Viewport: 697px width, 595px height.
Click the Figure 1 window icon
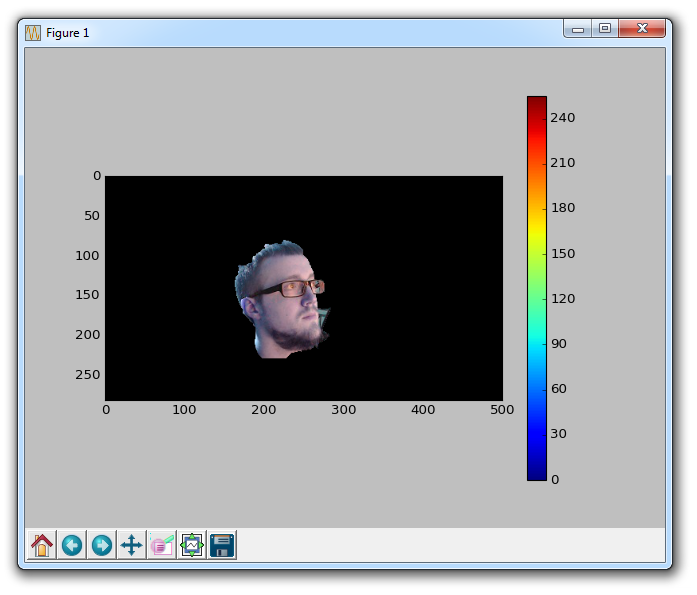click(32, 32)
